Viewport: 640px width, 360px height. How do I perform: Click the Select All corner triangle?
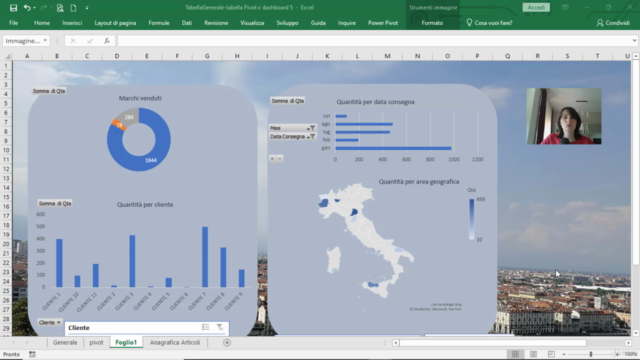pyautogui.click(x=7, y=56)
